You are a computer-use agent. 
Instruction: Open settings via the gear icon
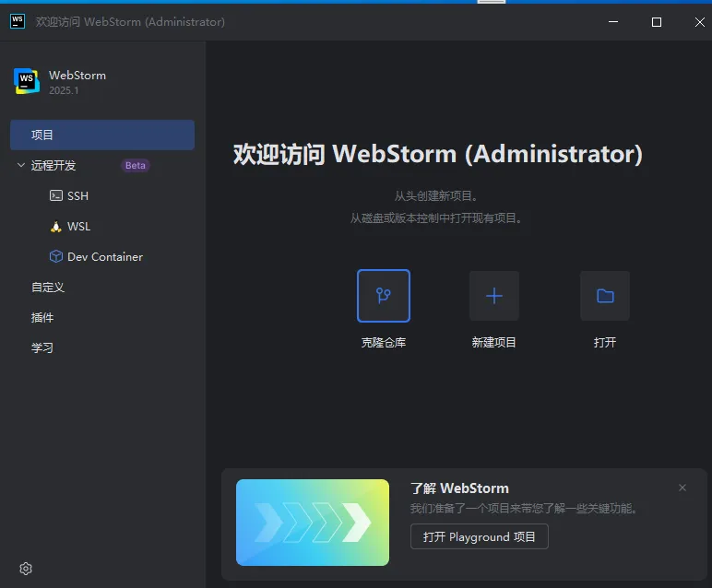coord(26,569)
